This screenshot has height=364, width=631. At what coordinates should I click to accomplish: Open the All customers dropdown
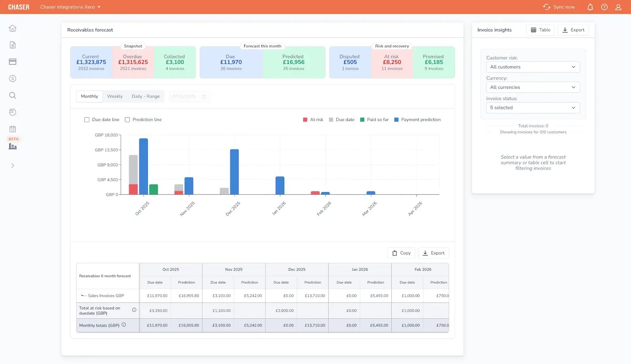[x=533, y=67]
